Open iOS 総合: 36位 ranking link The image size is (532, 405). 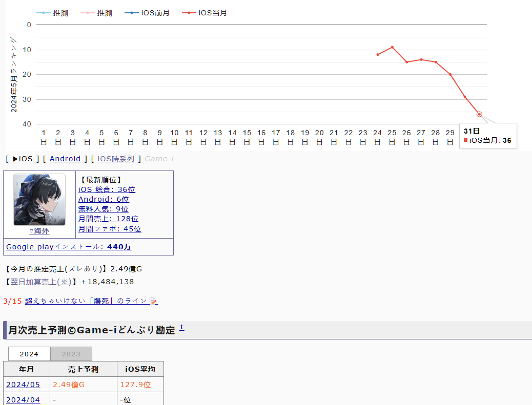point(107,189)
